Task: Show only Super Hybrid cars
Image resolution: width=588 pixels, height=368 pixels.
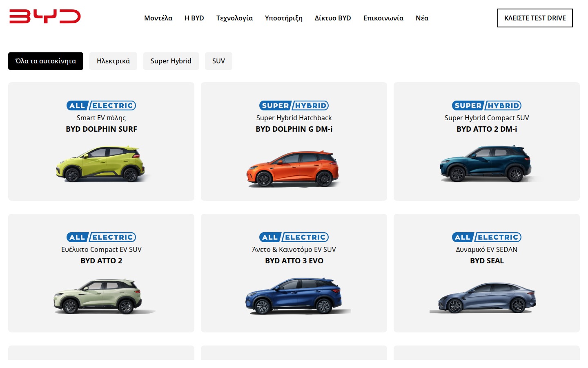Action: (x=171, y=61)
